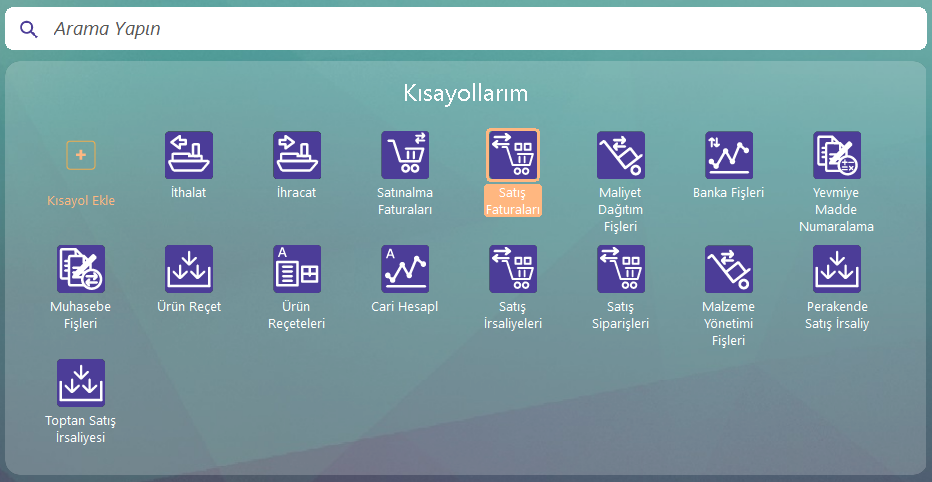The height and width of the screenshot is (482, 932).
Task: Open the Ürün Reçeteleri icon
Action: point(297,269)
